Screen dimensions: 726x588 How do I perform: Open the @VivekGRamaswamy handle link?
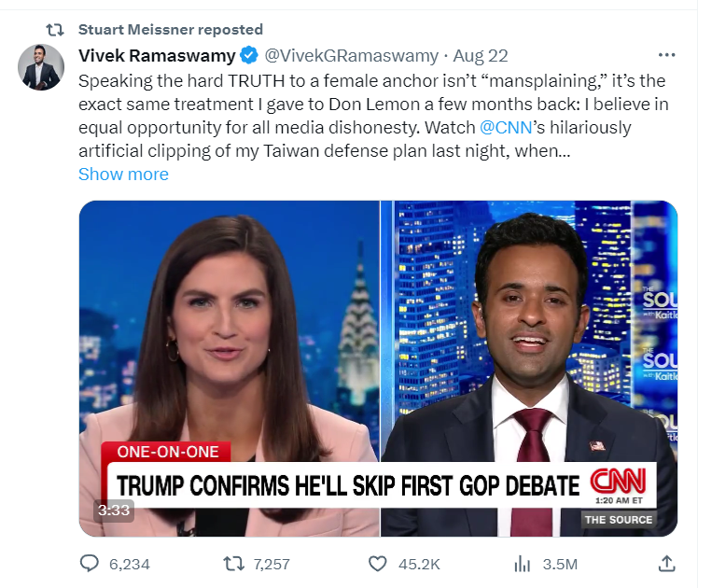pos(351,56)
